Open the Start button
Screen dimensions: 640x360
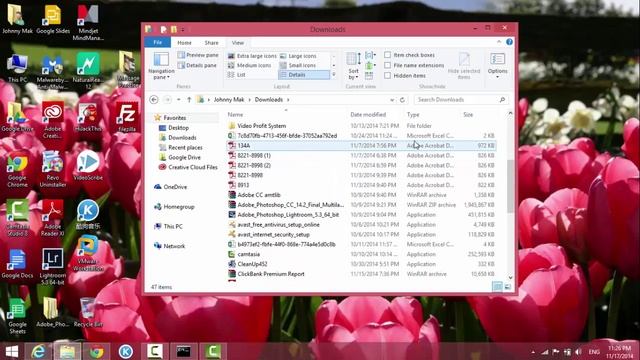click(x=12, y=351)
